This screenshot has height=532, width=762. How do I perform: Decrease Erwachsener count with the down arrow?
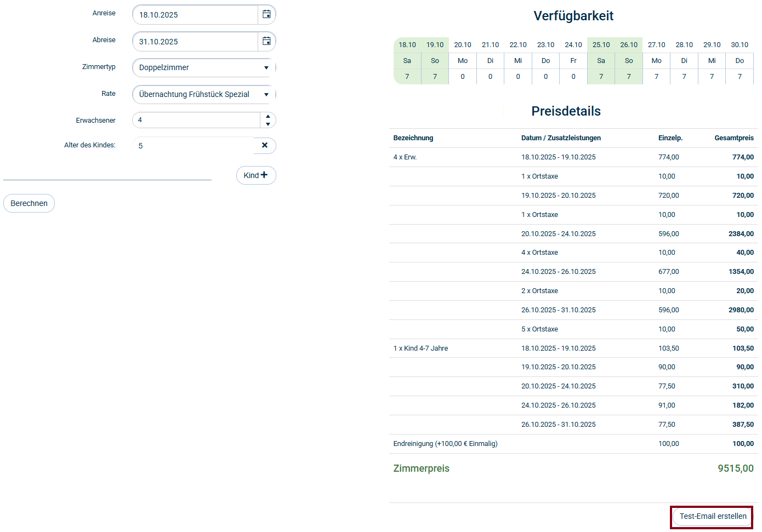tap(268, 124)
